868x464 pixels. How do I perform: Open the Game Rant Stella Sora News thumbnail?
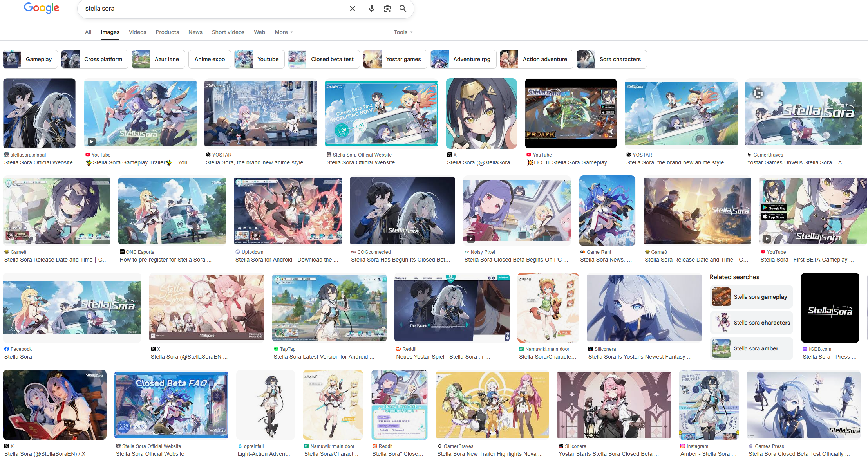607,211
